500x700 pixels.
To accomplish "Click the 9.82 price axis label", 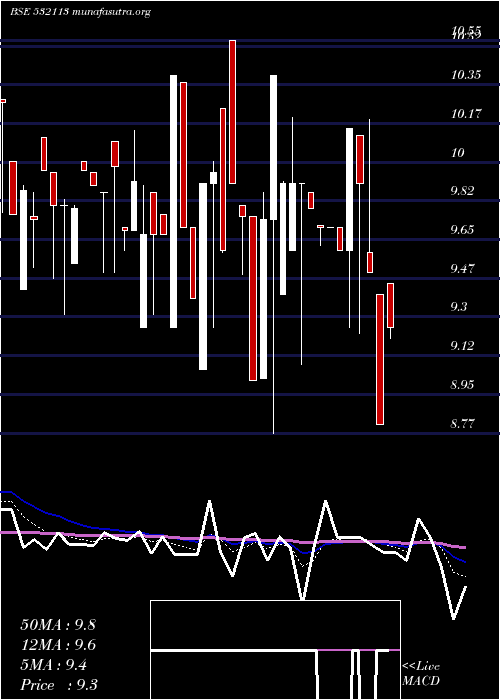I will [x=464, y=191].
